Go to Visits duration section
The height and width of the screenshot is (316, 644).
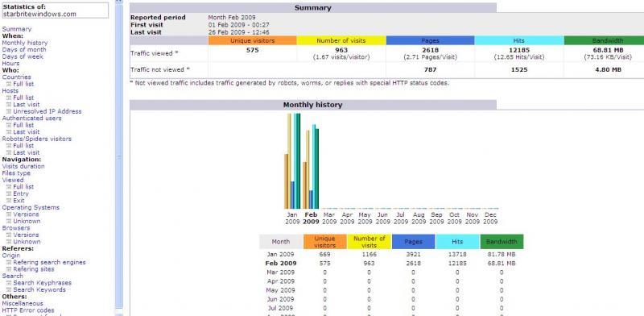point(23,166)
